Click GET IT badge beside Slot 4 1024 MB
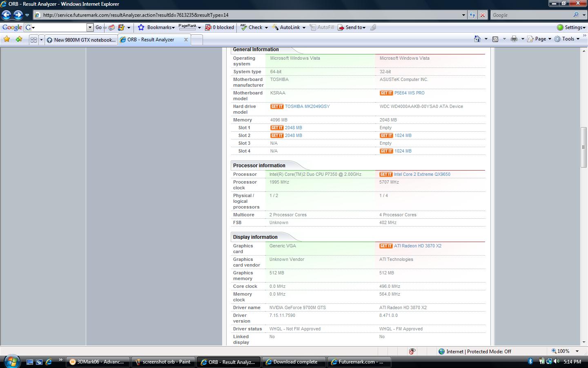 (x=386, y=151)
